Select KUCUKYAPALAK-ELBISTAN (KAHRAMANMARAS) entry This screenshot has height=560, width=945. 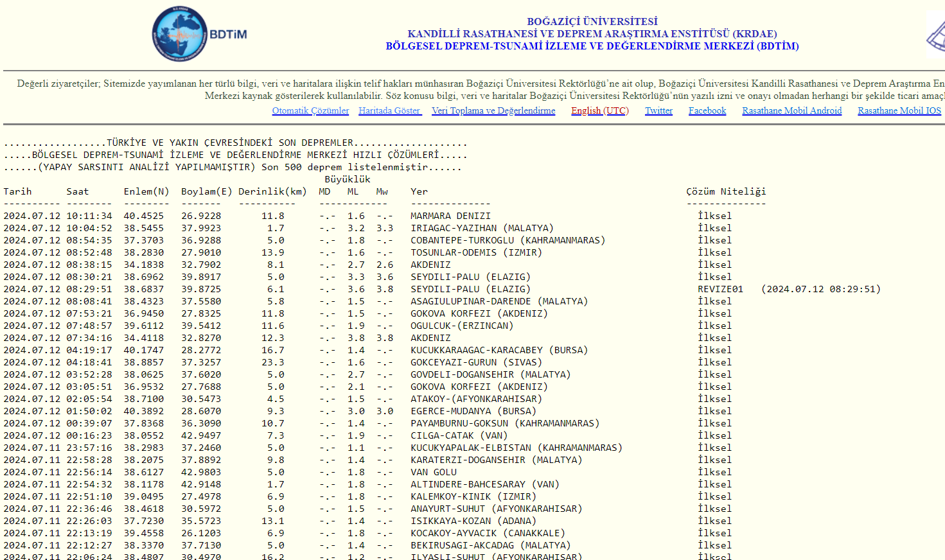517,448
